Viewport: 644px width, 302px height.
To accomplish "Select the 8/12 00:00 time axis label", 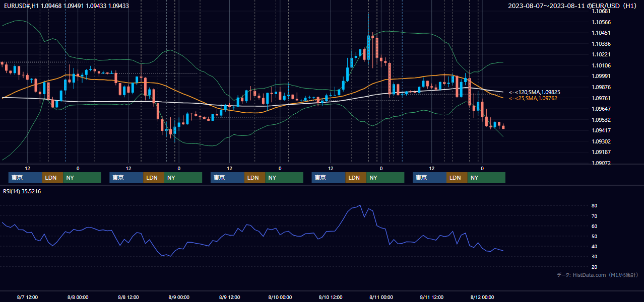I will point(482,297).
